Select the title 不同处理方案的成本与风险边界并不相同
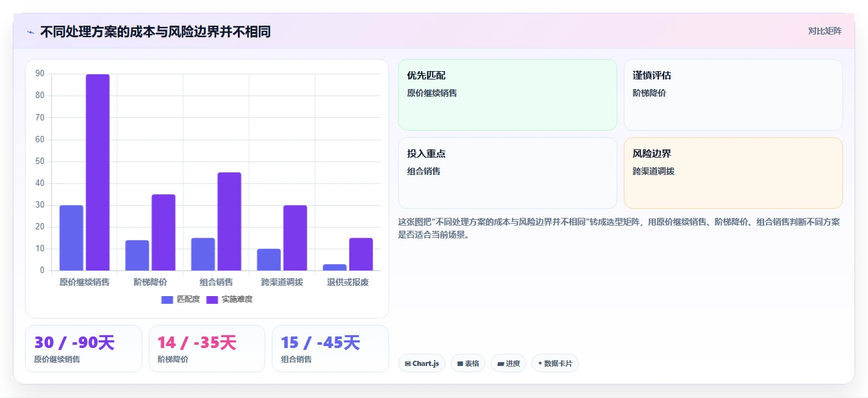 pyautogui.click(x=155, y=31)
